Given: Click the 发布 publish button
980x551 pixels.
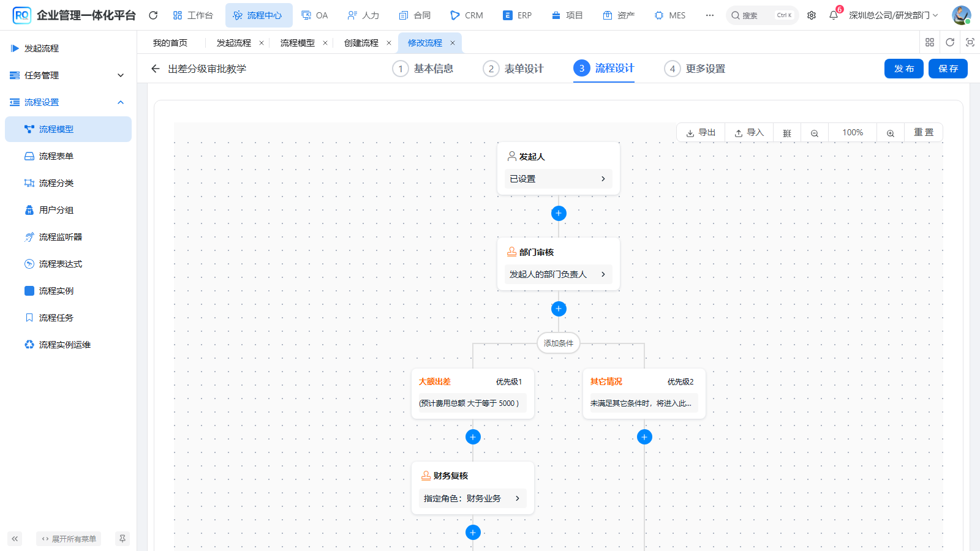Looking at the screenshot, I should [x=904, y=69].
